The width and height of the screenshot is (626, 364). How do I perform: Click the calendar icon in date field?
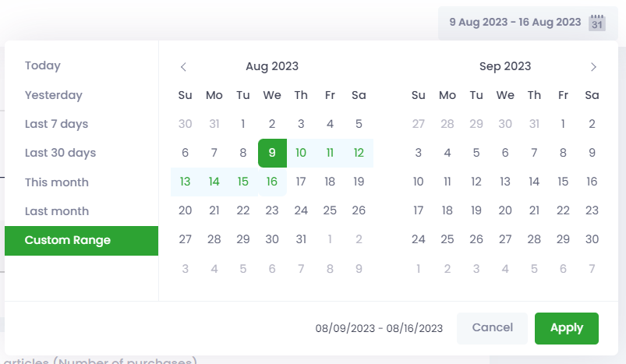597,23
